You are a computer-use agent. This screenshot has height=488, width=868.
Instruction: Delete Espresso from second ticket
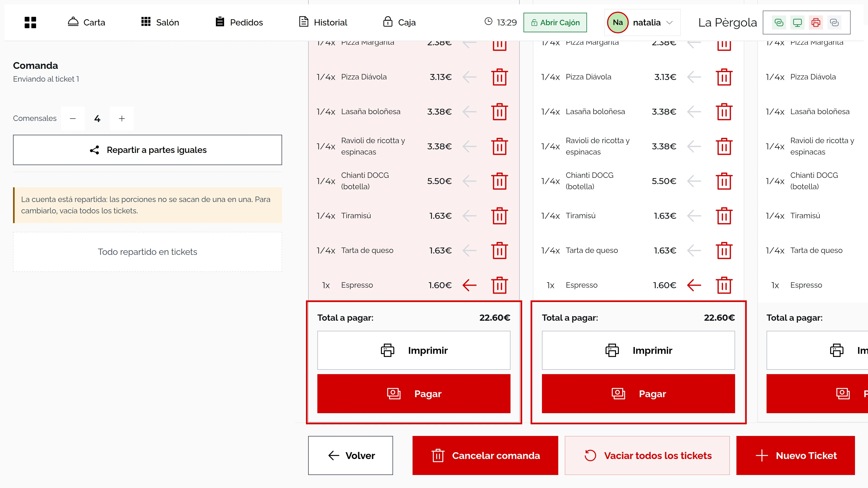[724, 285]
